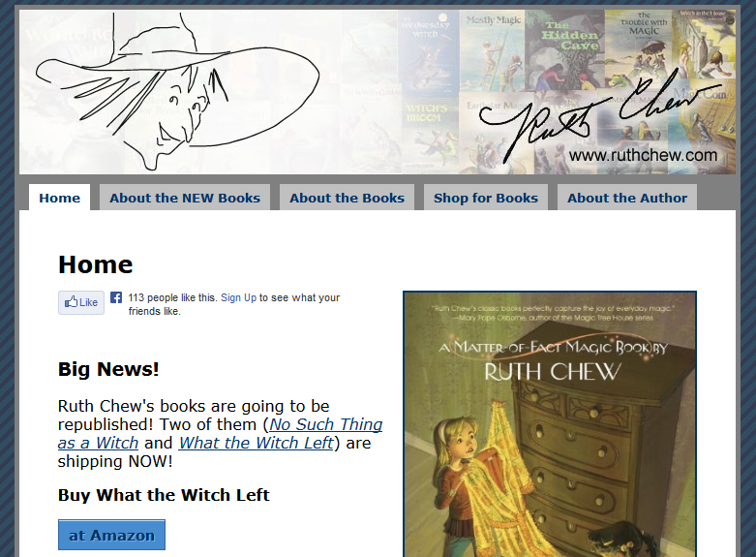Click the www.ruthchew.com text in banner

coord(643,155)
